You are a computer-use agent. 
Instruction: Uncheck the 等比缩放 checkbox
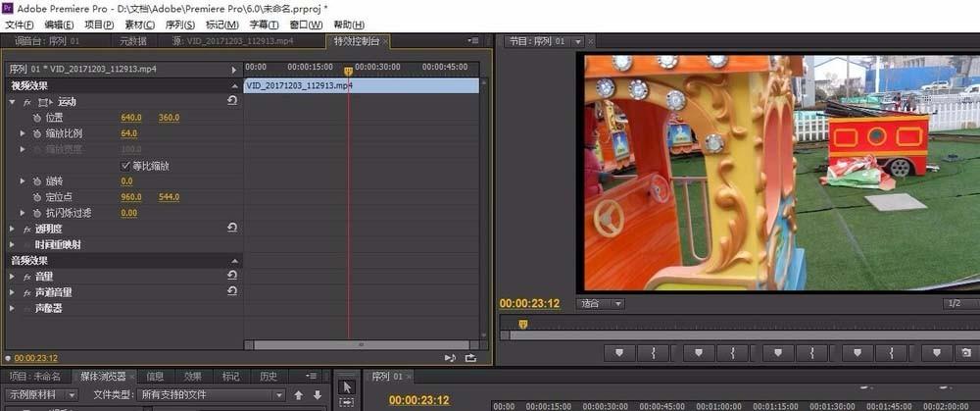click(125, 166)
